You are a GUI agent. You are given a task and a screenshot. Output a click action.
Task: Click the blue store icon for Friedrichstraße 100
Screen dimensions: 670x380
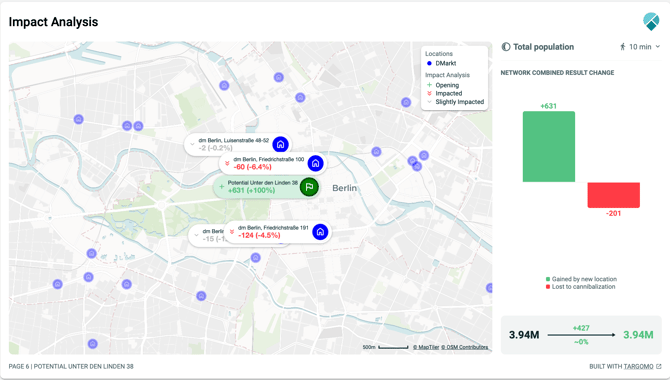pos(315,163)
